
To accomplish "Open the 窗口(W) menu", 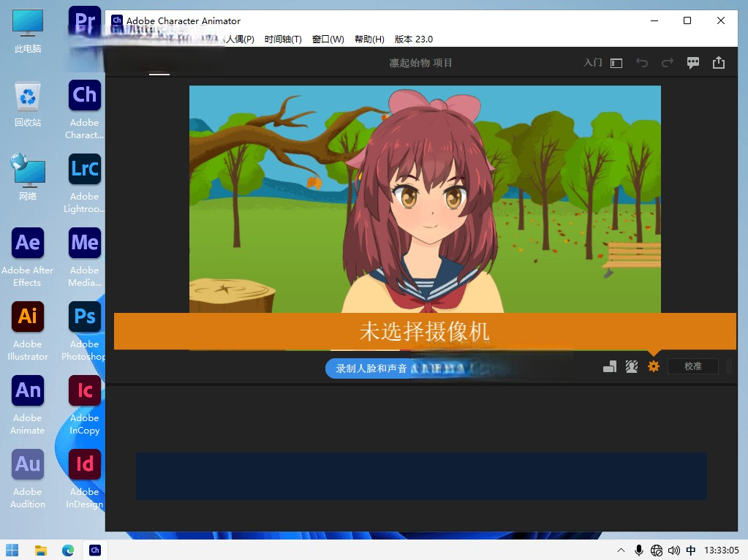I will click(x=328, y=39).
